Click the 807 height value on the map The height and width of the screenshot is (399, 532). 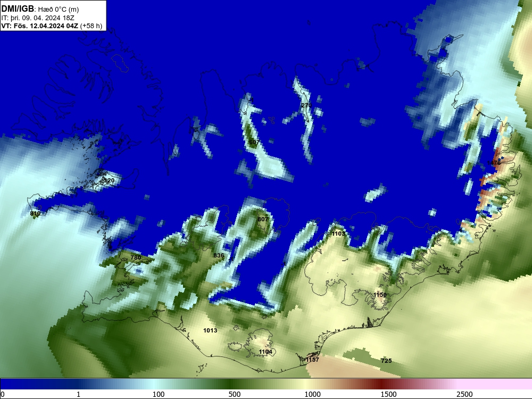pyautogui.click(x=263, y=219)
